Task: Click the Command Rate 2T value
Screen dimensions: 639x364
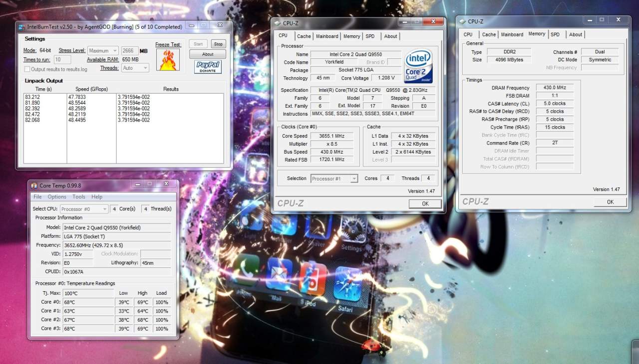Action: (x=555, y=143)
